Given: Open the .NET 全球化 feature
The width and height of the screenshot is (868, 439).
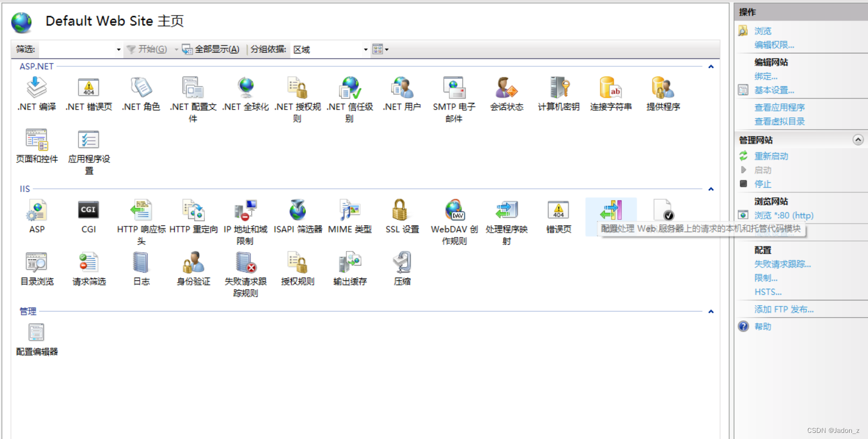Looking at the screenshot, I should [245, 93].
